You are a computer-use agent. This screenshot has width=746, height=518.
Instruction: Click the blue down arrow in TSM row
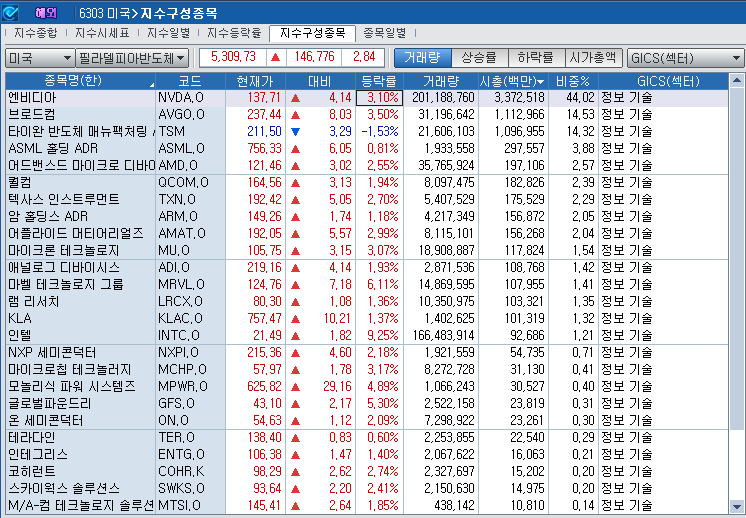tap(295, 132)
